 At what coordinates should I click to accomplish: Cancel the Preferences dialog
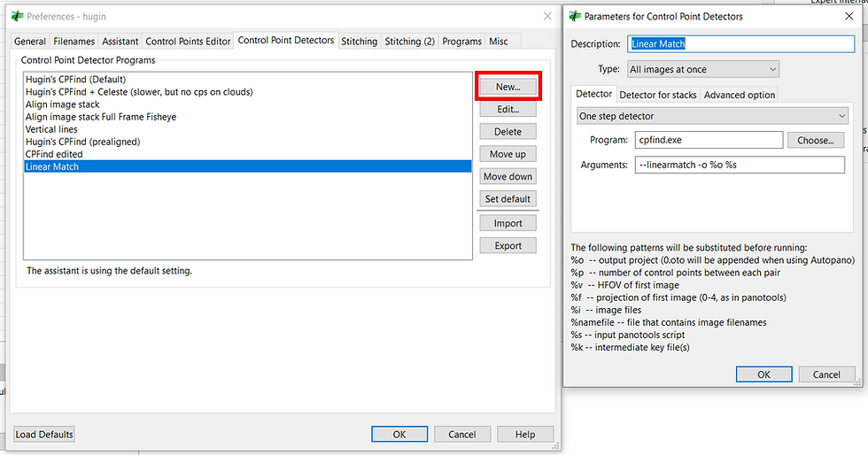462,435
